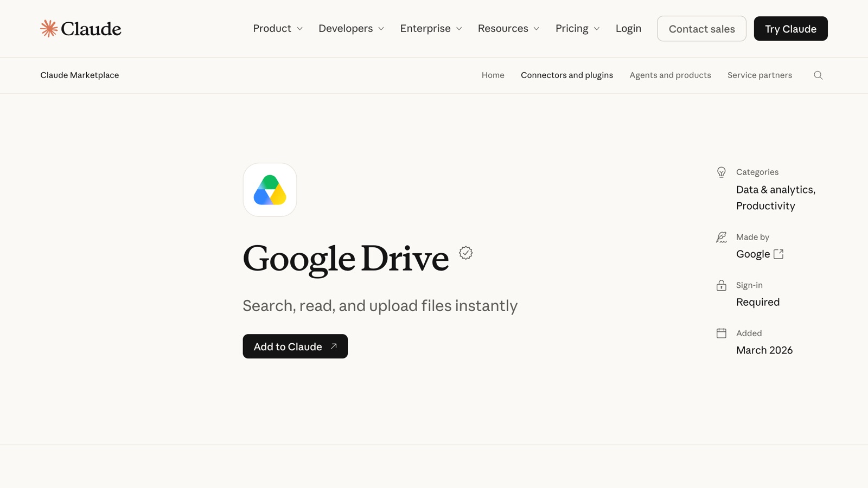
Task: Click the "Added" label
Action: click(x=749, y=333)
